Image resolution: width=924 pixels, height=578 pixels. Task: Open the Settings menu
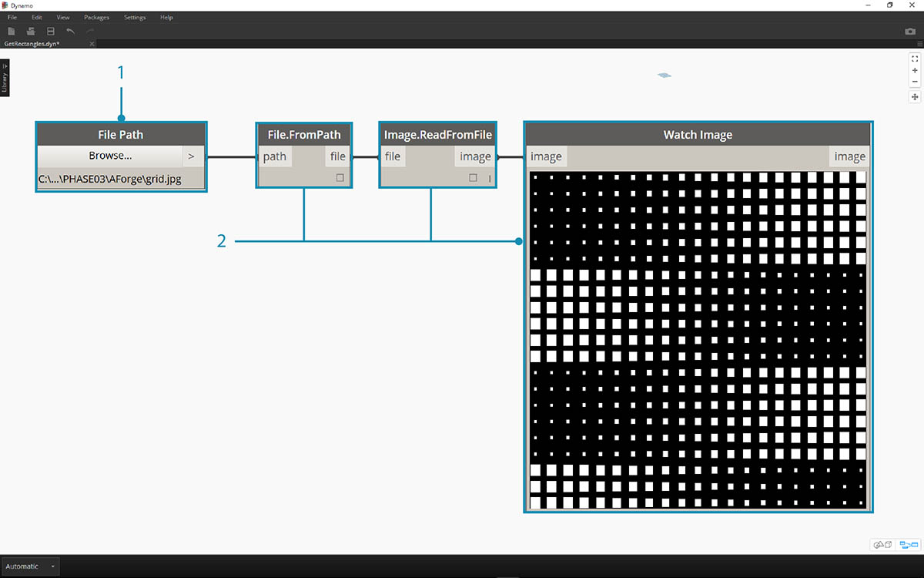pyautogui.click(x=135, y=17)
